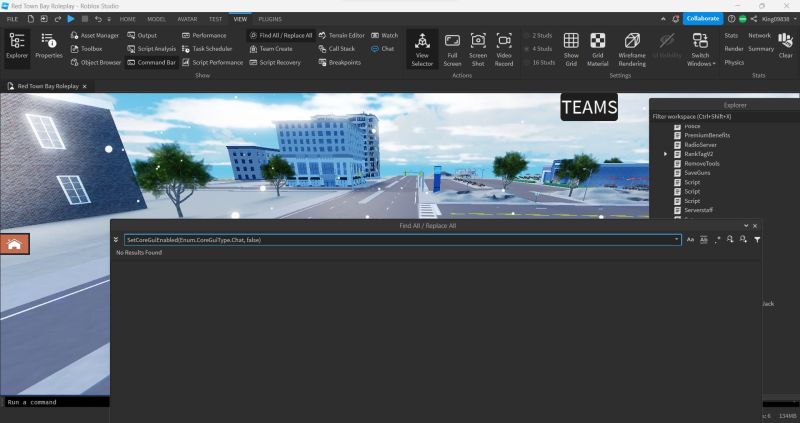Take a Screen Shot
Image resolution: width=800 pixels, height=423 pixels.
(478, 49)
